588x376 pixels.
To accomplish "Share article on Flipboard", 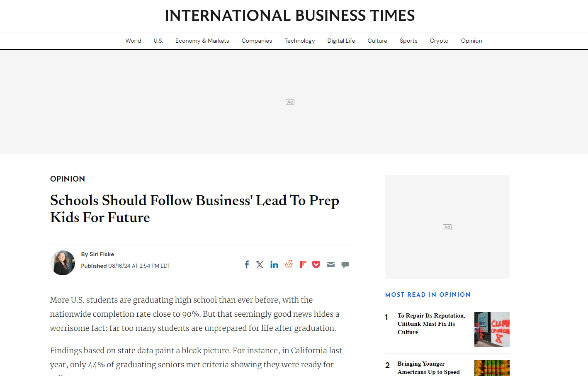I will click(x=303, y=264).
